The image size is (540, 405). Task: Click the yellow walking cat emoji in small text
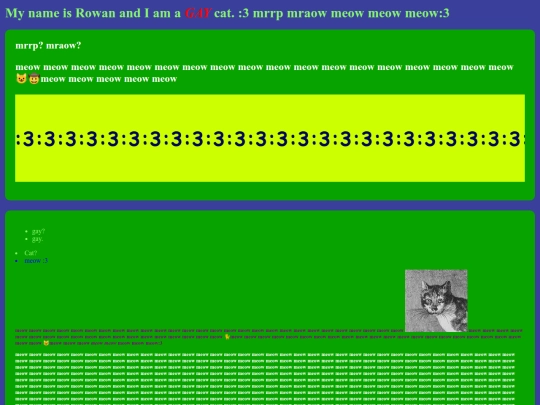pyautogui.click(x=227, y=337)
